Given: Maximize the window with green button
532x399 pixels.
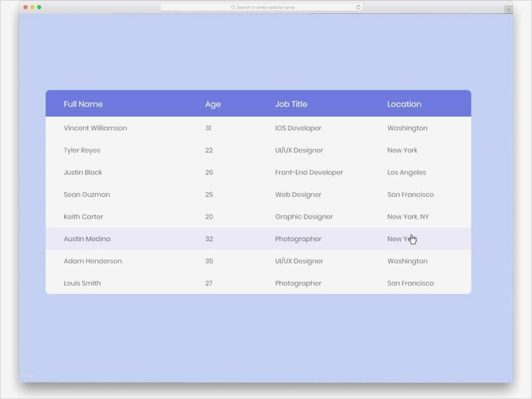Looking at the screenshot, I should [39, 7].
